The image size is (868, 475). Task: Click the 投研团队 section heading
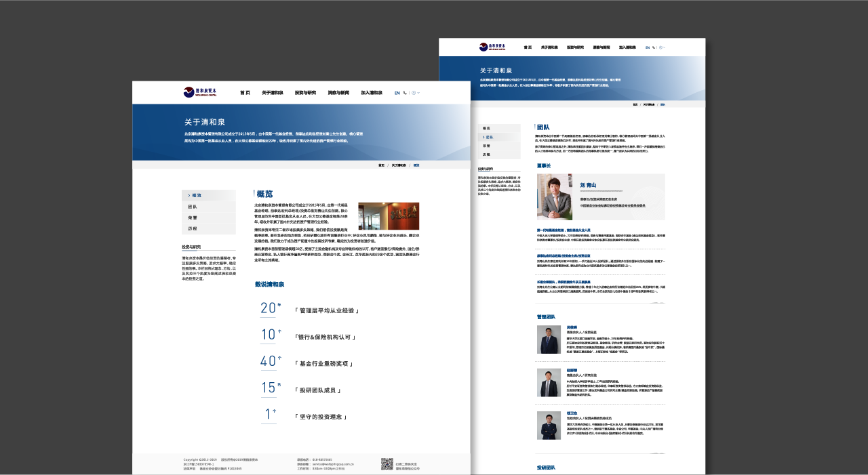(x=546, y=468)
